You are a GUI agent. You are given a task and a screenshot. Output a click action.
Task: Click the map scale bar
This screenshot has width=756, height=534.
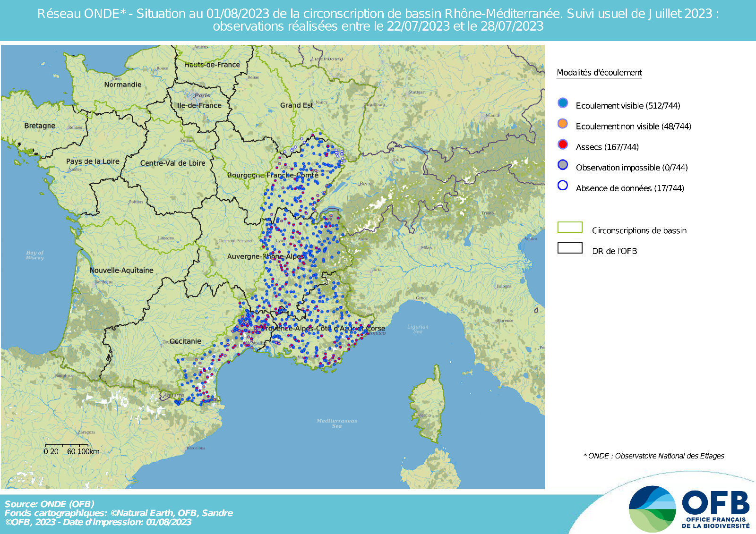[67, 445]
